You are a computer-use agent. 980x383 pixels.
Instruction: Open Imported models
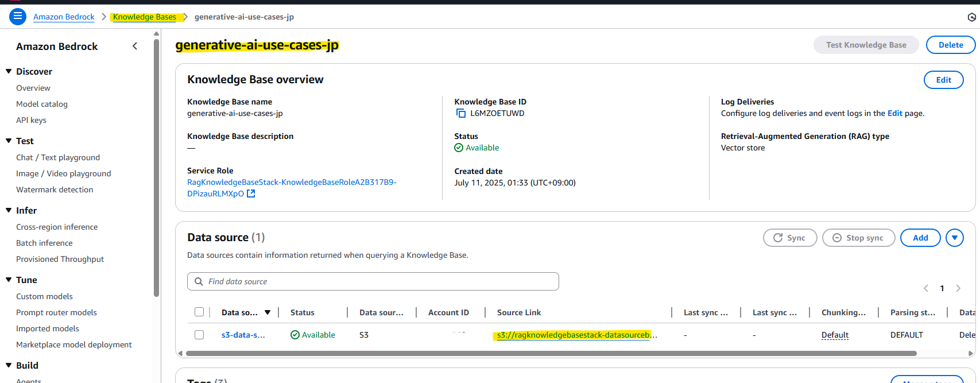(48, 328)
